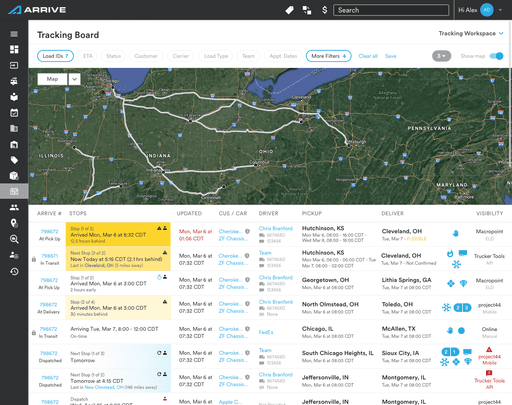Open the sign-in arrow icon in sidebar
Viewport: 512px width, 405px height.
coord(14,65)
